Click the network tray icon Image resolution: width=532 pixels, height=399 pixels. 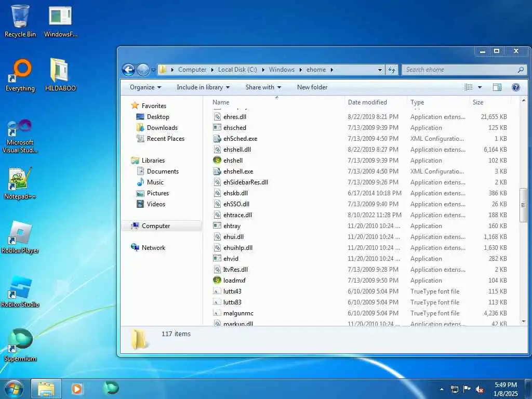454,389
